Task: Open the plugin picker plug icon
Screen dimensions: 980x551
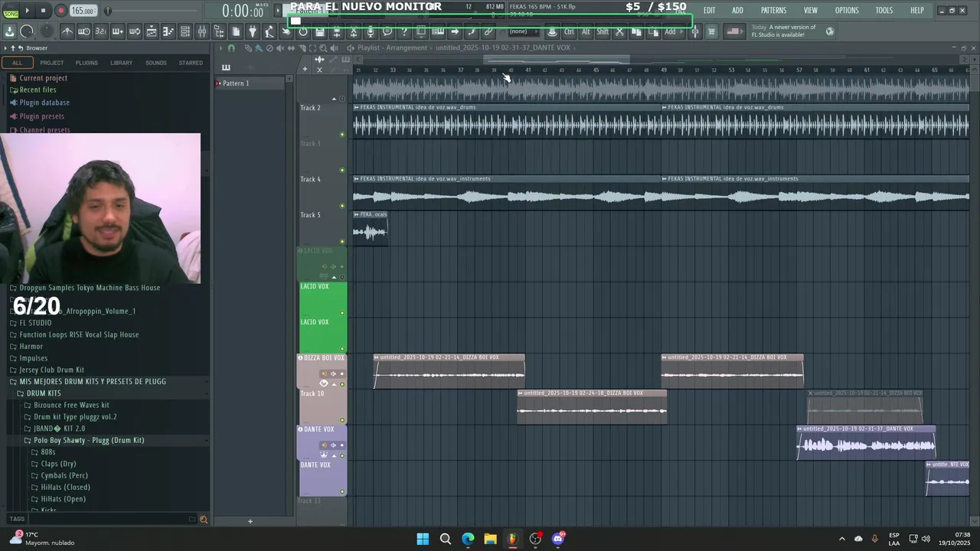Action: pyautogui.click(x=252, y=31)
